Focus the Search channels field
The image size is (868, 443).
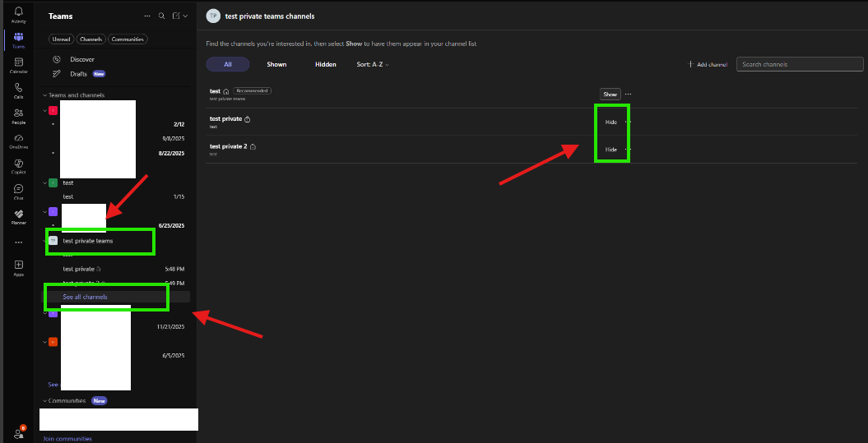800,64
